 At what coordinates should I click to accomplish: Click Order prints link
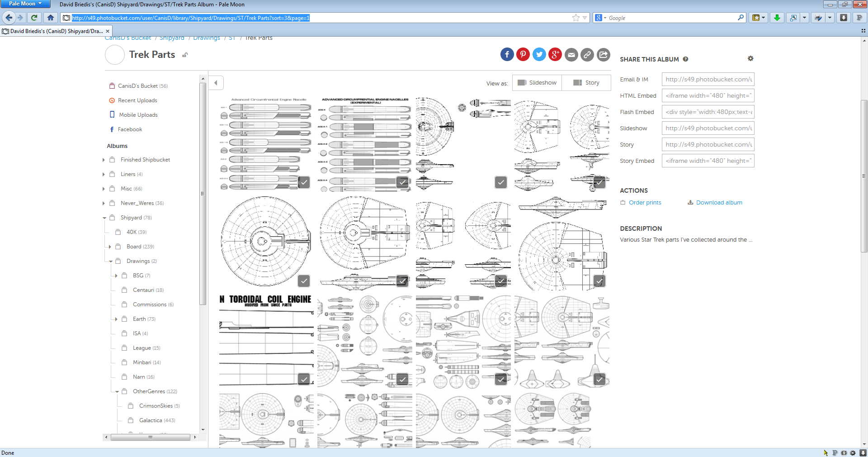pos(645,203)
